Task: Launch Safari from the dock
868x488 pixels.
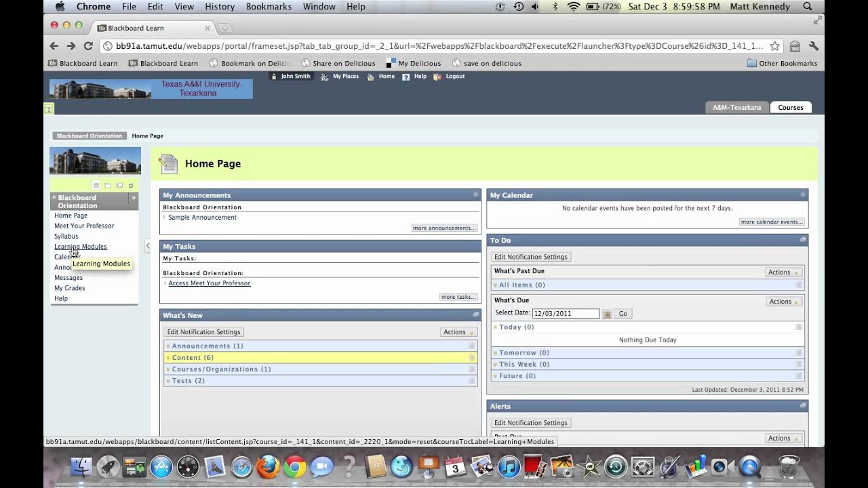Action: (x=241, y=466)
